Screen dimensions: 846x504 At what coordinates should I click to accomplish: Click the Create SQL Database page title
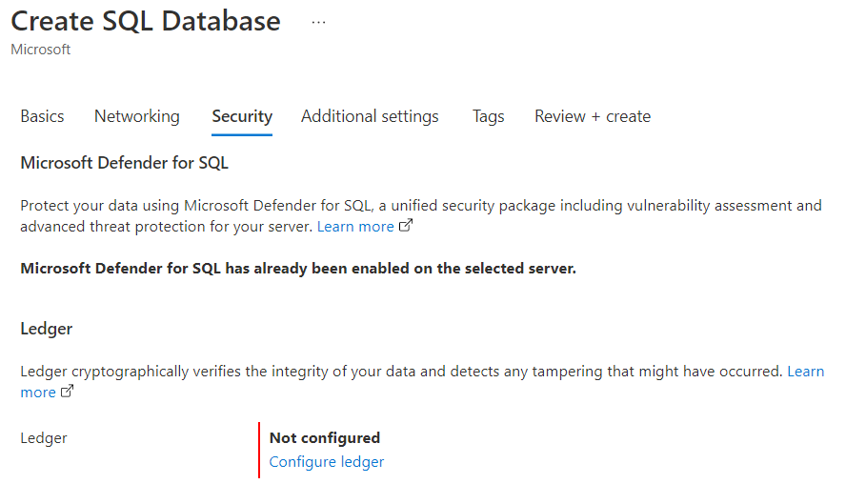[146, 21]
